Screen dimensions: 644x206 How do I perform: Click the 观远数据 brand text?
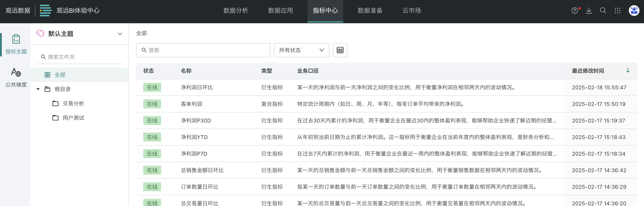[18, 11]
